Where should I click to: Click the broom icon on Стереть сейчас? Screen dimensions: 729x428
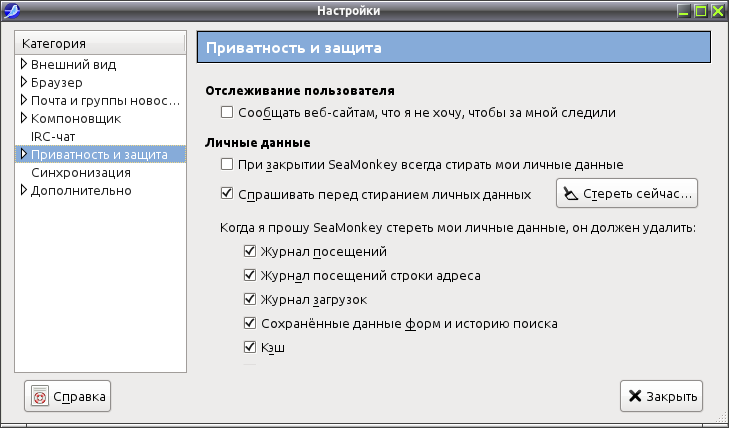pyautogui.click(x=570, y=193)
